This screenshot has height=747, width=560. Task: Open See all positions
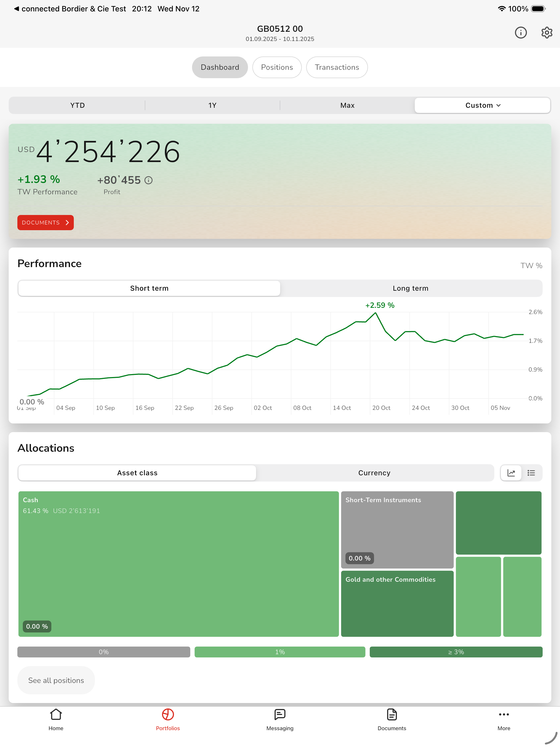[x=56, y=680]
